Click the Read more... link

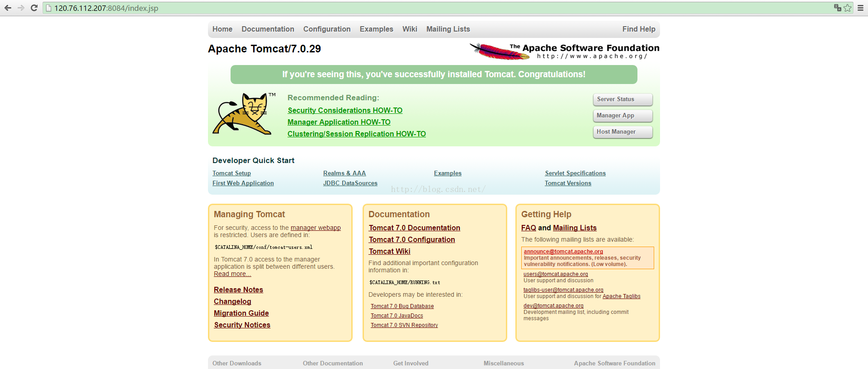pyautogui.click(x=232, y=274)
